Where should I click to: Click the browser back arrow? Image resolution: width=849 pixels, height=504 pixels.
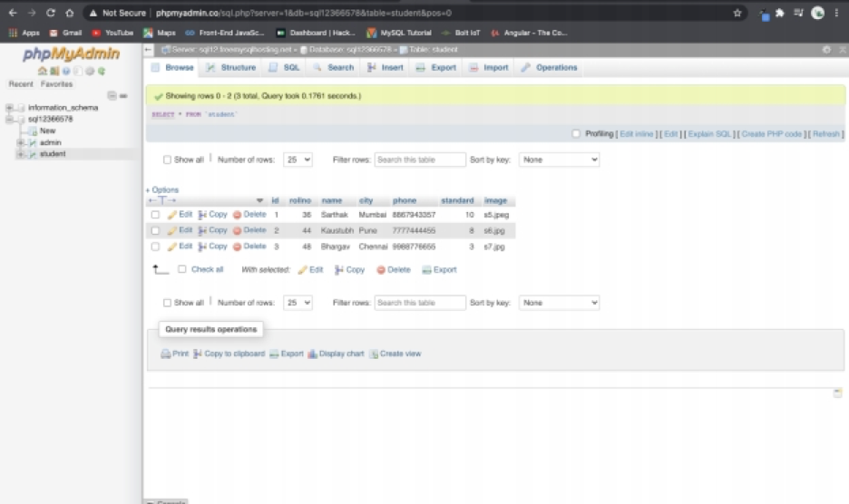pos(13,13)
